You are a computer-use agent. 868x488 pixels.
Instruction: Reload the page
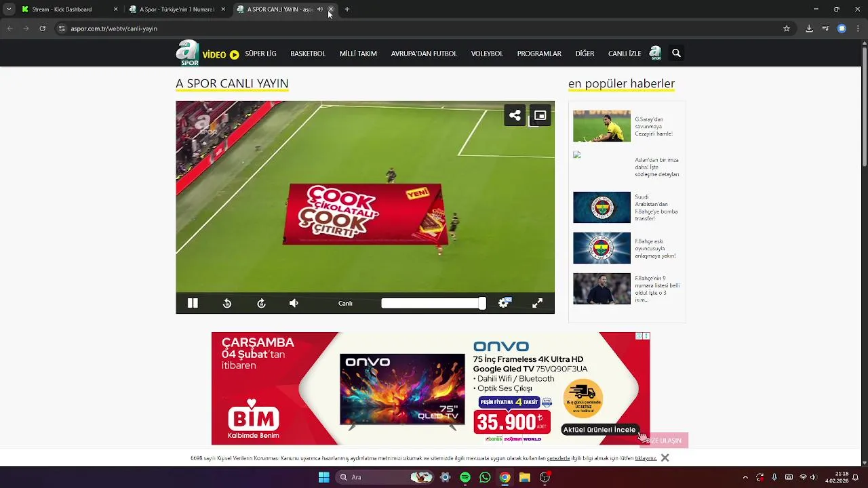42,28
